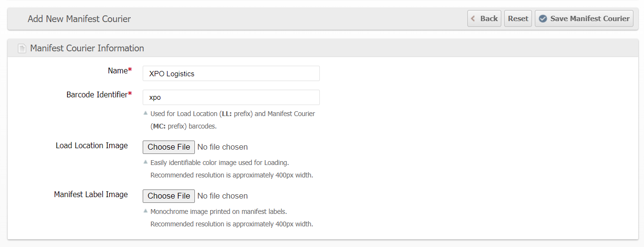Click the Name field label
Viewport: 644px width, 247px height.
pos(117,71)
